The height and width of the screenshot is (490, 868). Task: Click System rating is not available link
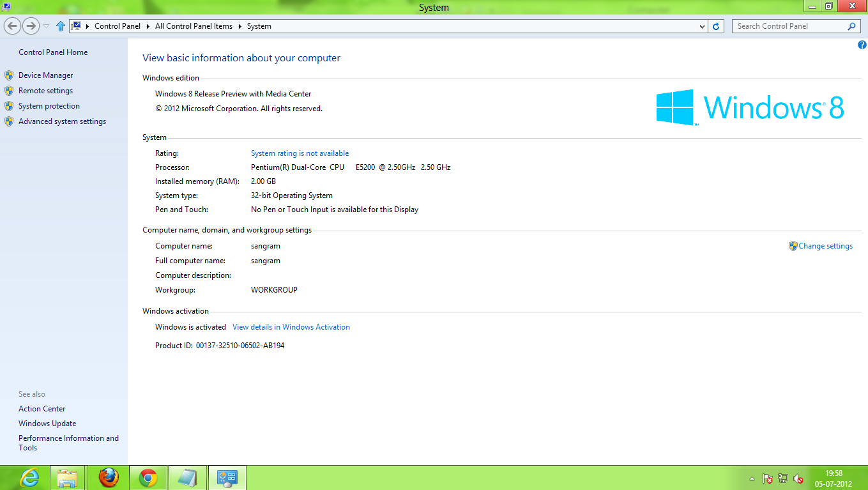point(299,153)
